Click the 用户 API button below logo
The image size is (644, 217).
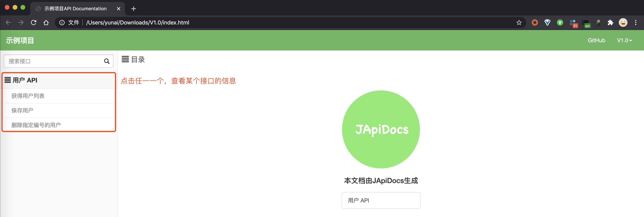(381, 200)
